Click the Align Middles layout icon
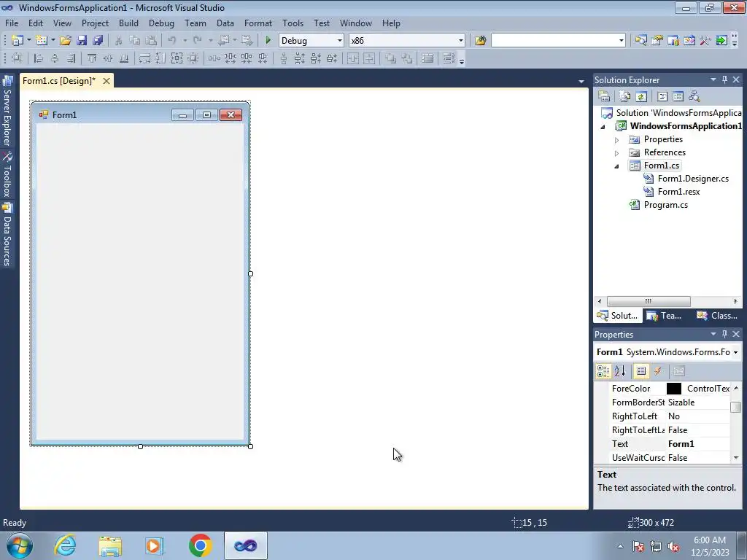 108,58
